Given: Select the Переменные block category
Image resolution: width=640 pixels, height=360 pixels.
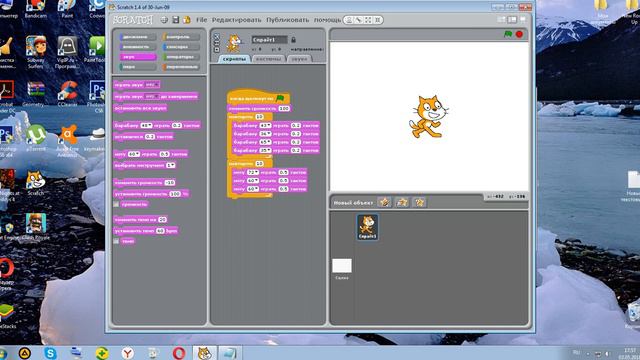Looking at the screenshot, I should coord(181,67).
